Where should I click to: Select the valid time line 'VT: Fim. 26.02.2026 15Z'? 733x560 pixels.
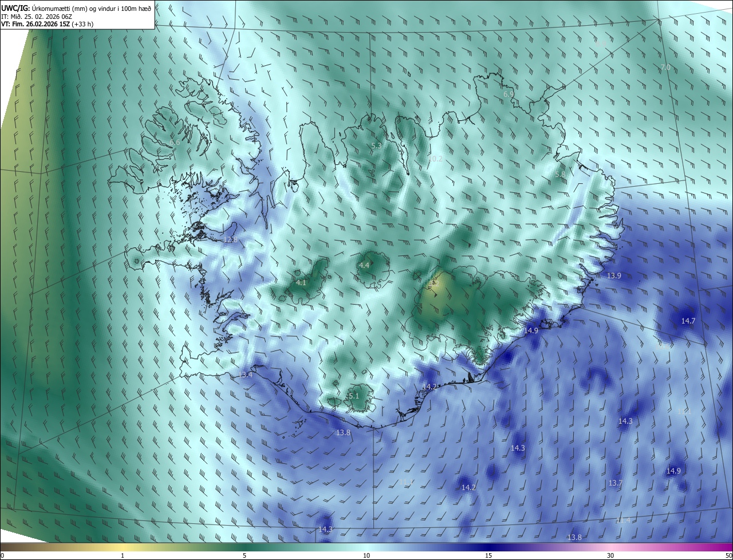pyautogui.click(x=35, y=24)
